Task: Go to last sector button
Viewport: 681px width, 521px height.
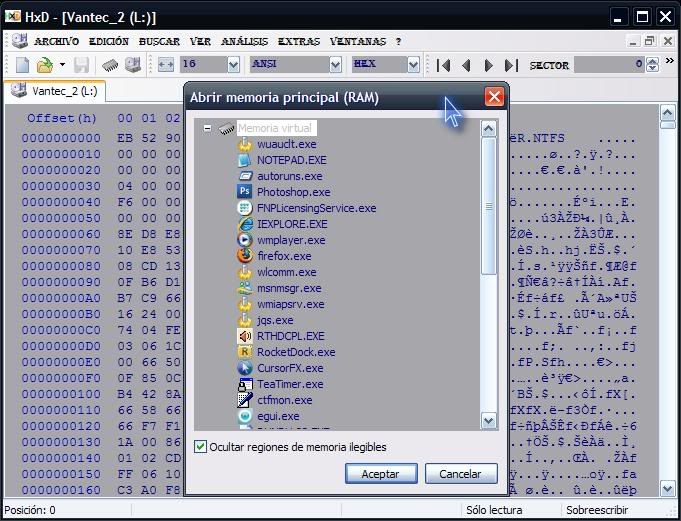Action: pos(511,66)
